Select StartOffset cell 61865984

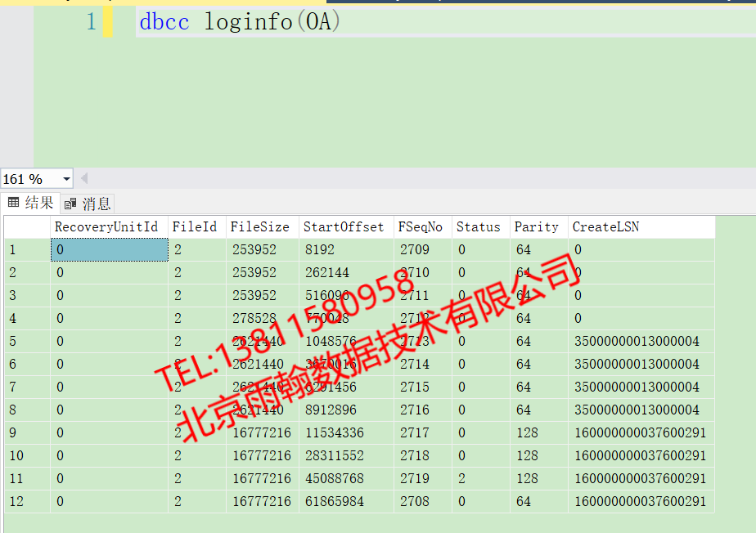(x=346, y=502)
